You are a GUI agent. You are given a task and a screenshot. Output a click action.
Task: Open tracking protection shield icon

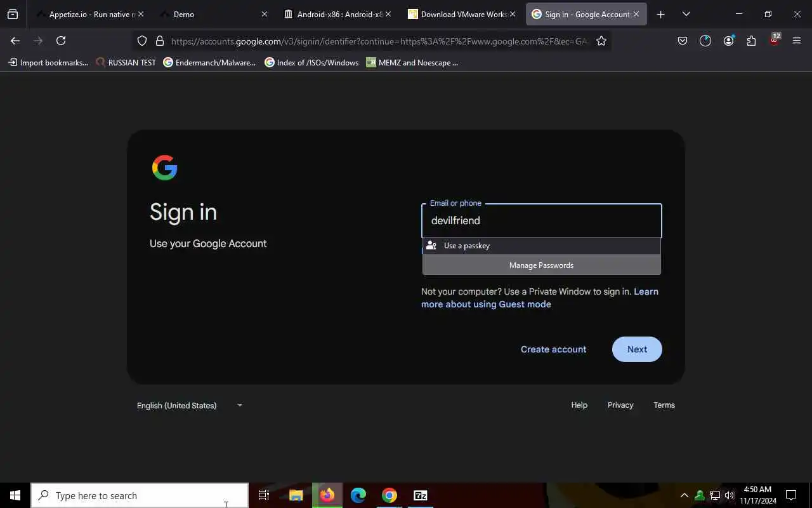(x=142, y=41)
